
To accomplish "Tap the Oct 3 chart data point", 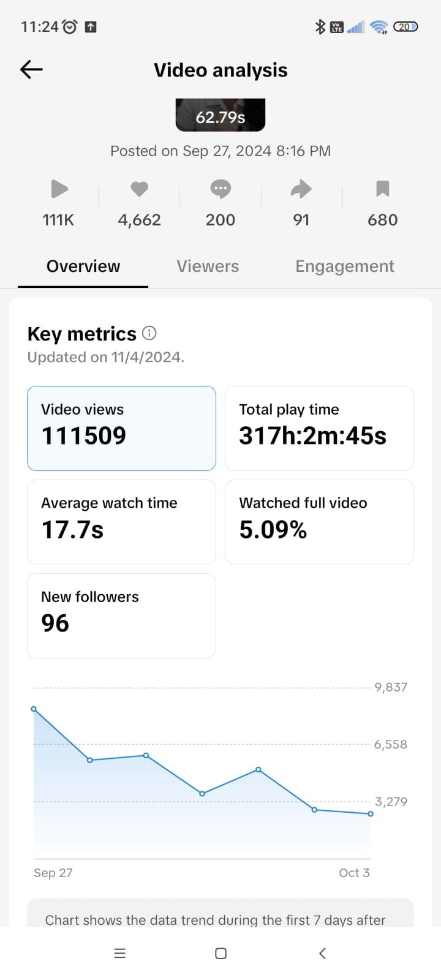I will coord(371,814).
